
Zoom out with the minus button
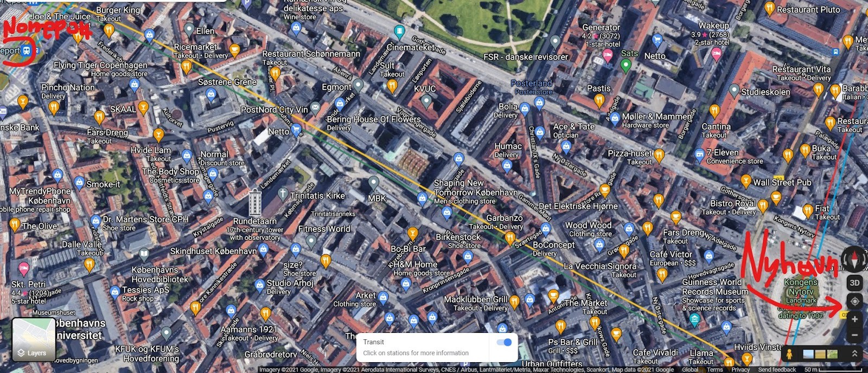click(854, 335)
